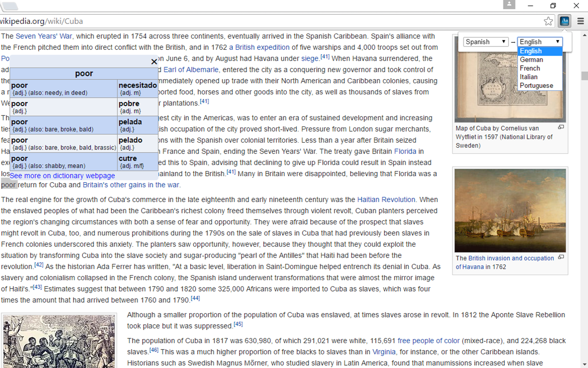
Task: Click the highlighted word 'poor' in the article
Action: [x=9, y=185]
